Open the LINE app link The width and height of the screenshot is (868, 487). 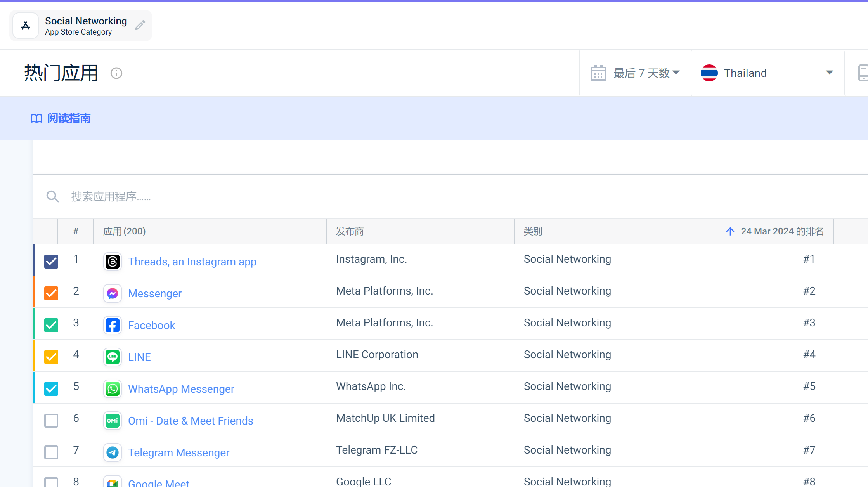tap(139, 357)
